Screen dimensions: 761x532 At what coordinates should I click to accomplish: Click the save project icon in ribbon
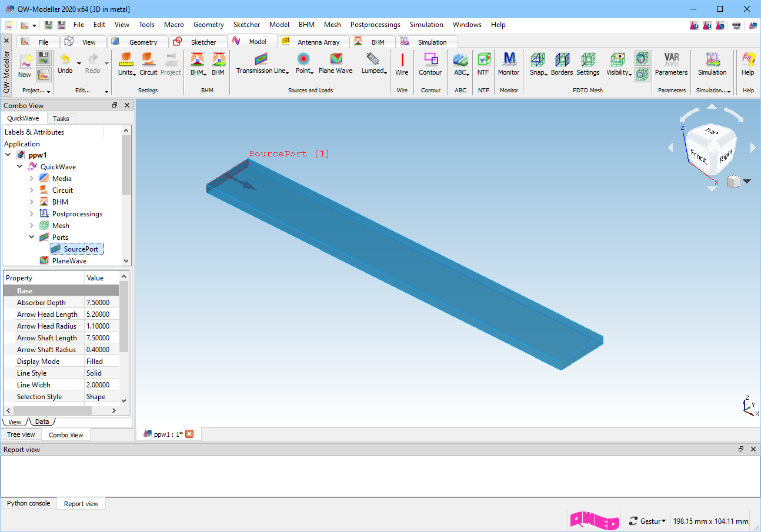(43, 58)
